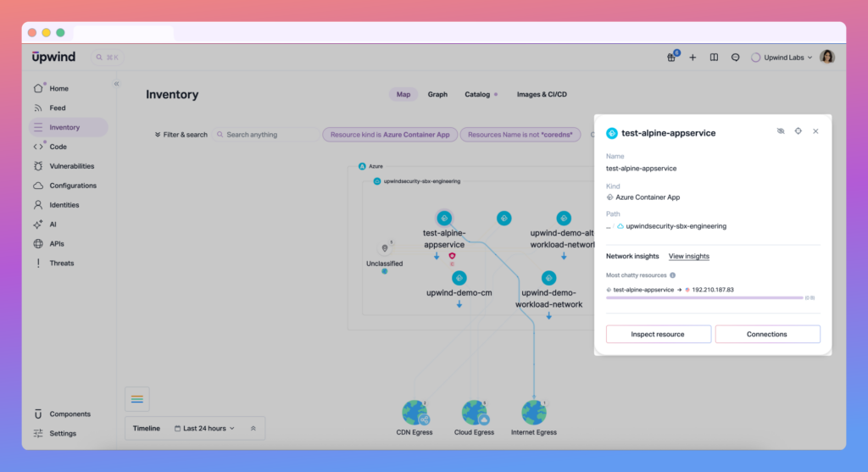This screenshot has height=472, width=868.
Task: Click the most chatty resources traffic bar
Action: [704, 297]
